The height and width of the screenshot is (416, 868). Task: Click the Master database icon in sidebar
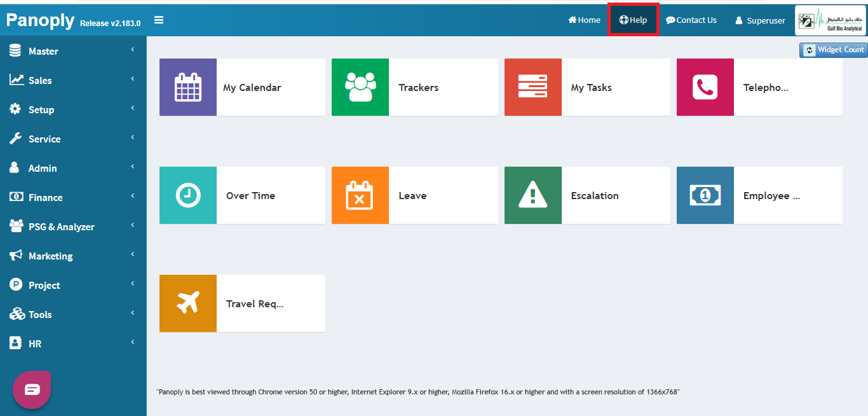[15, 51]
